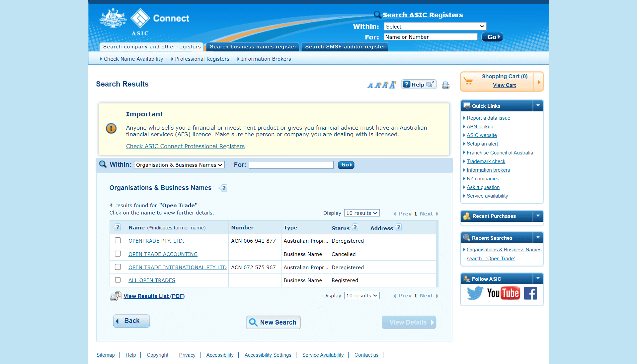Click the Go button in the results search bar
Image resolution: width=637 pixels, height=364 pixels.
pyautogui.click(x=346, y=165)
